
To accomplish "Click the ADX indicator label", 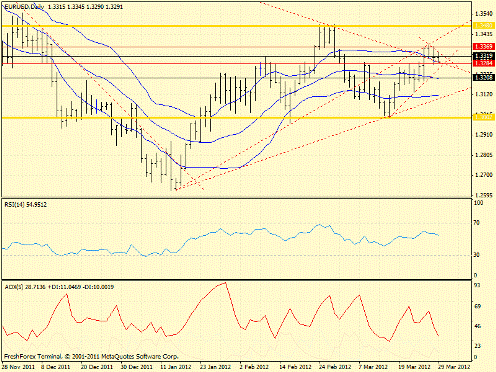I will pyautogui.click(x=59, y=287).
